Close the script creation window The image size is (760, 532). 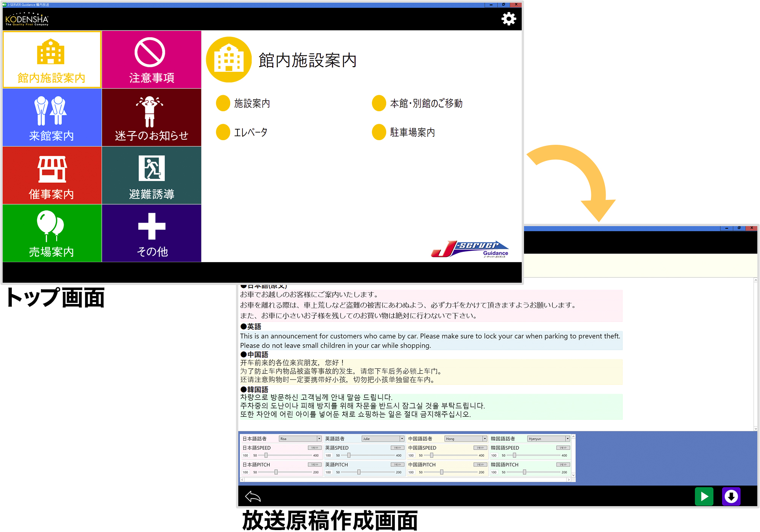click(752, 228)
